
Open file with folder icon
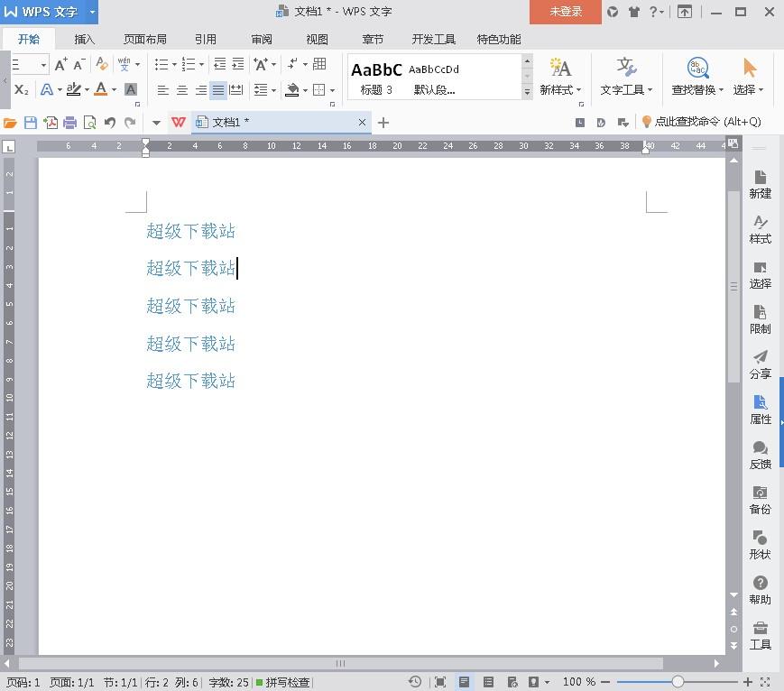(x=11, y=123)
